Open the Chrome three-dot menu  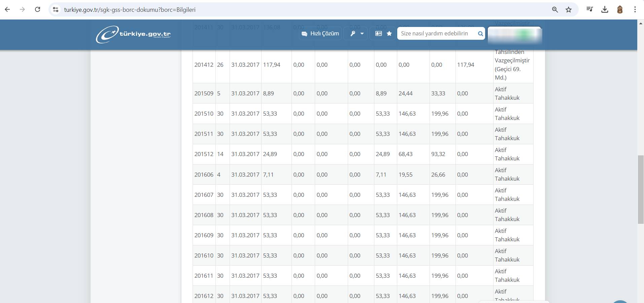point(635,9)
